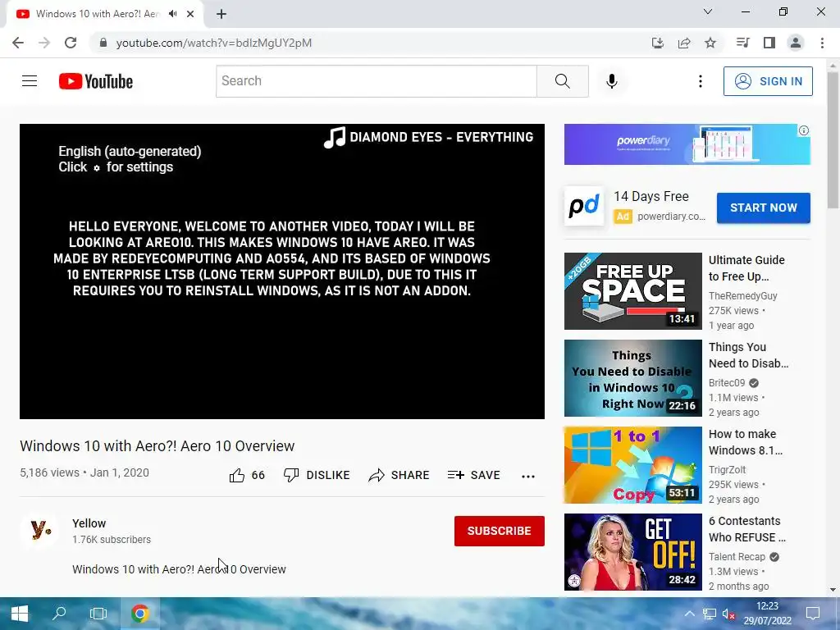Viewport: 840px width, 630px height.
Task: Click the DISLIKE button
Action: [317, 475]
